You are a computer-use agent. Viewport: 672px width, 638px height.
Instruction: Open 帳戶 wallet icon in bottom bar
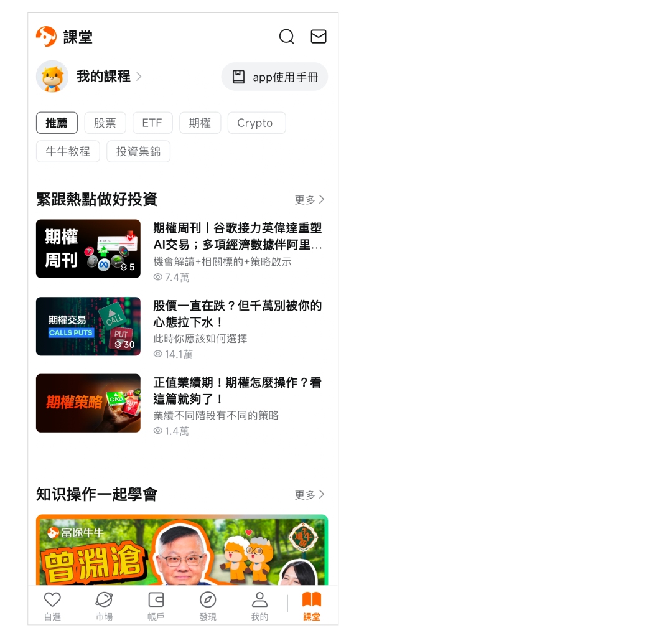coord(156,600)
